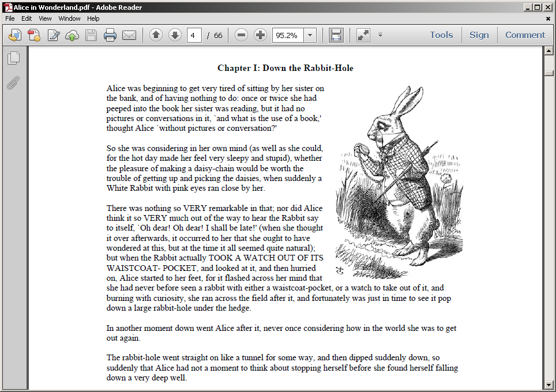
Task: Click the zoom percentage field 95.2%
Action: (288, 35)
